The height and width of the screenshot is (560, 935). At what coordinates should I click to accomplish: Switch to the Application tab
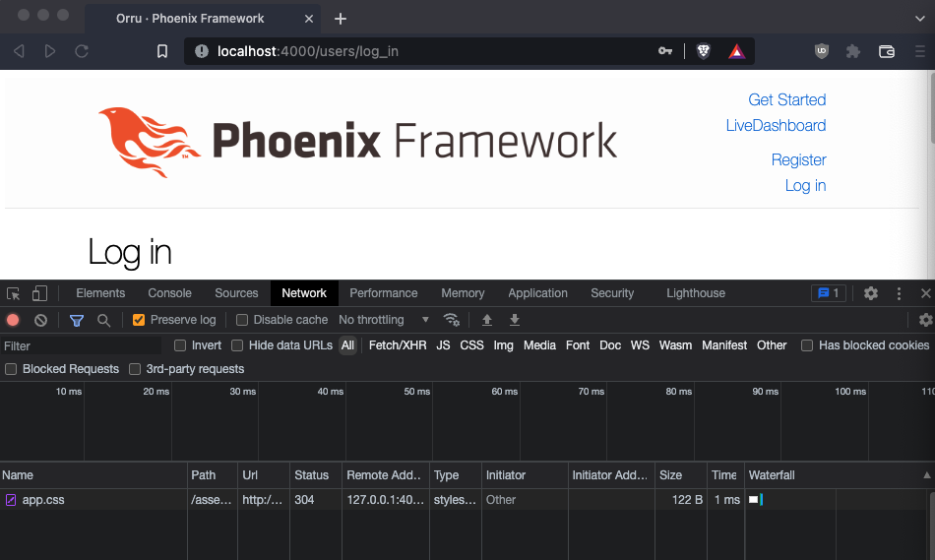[x=537, y=293]
